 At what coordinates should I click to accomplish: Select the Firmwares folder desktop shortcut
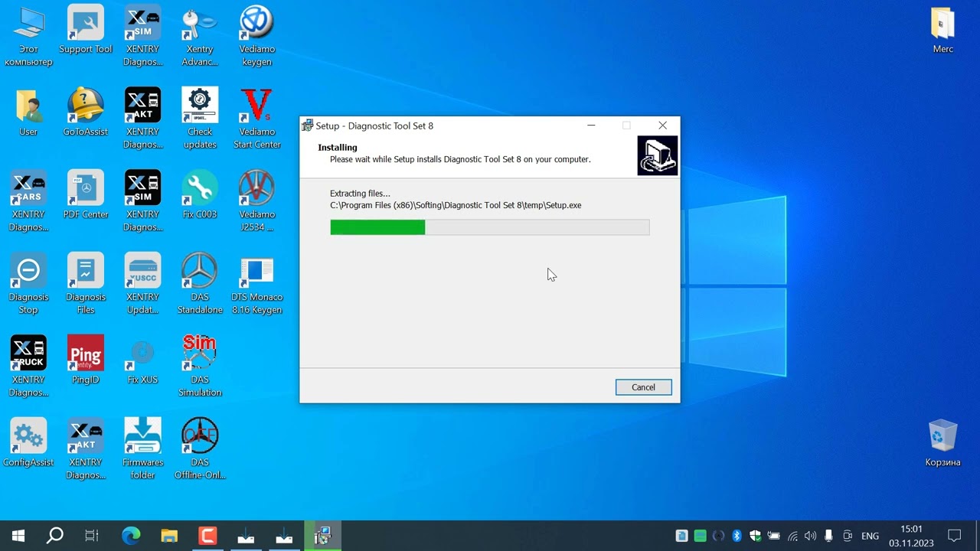coord(142,449)
